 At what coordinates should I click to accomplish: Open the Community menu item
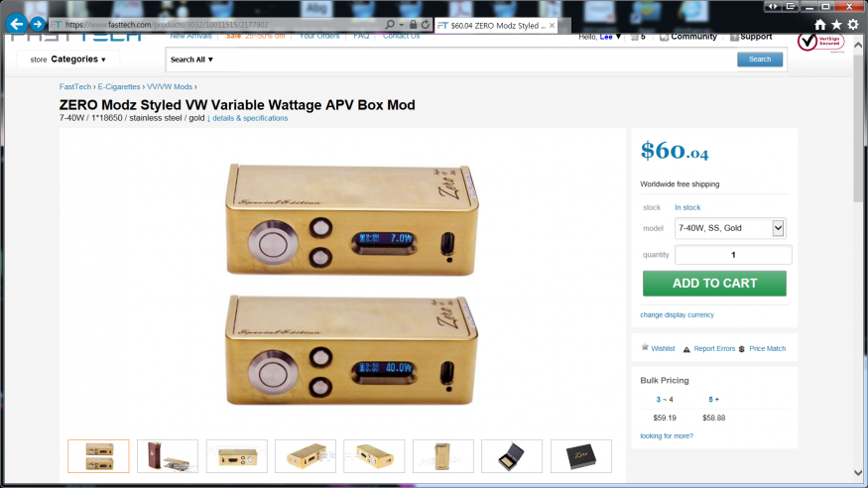[688, 37]
